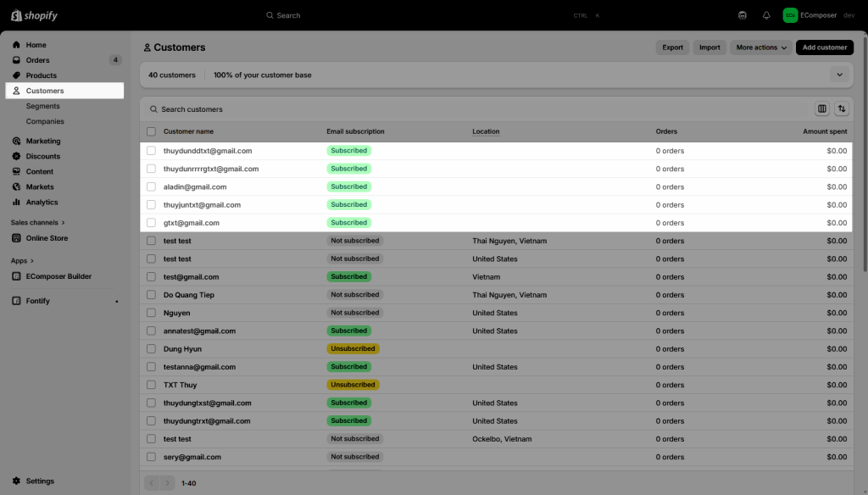
Task: Open the edit columns icon
Action: [x=821, y=109]
